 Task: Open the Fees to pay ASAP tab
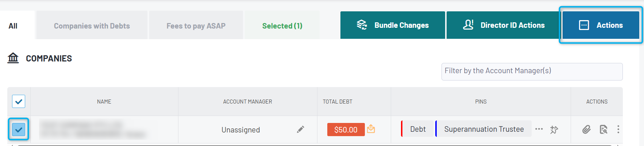click(196, 26)
